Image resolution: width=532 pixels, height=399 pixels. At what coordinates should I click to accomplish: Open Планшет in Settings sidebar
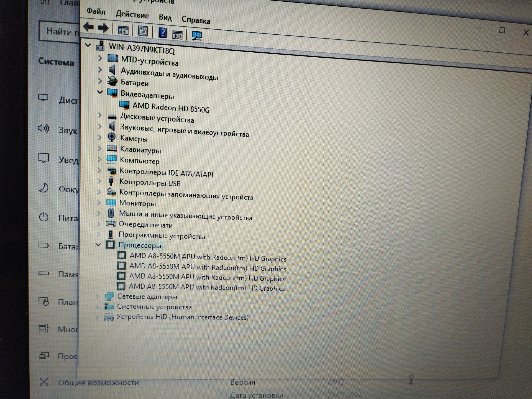[68, 302]
